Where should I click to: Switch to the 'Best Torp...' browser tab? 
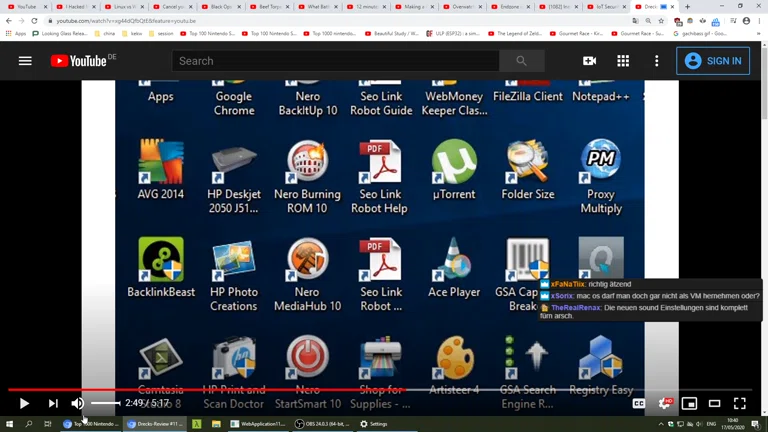(266, 7)
